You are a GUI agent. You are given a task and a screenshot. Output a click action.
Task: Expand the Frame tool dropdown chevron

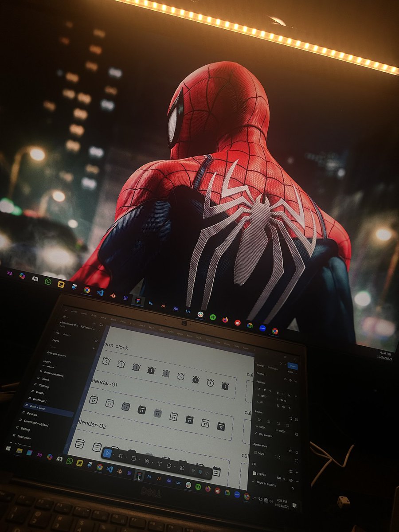point(126,457)
